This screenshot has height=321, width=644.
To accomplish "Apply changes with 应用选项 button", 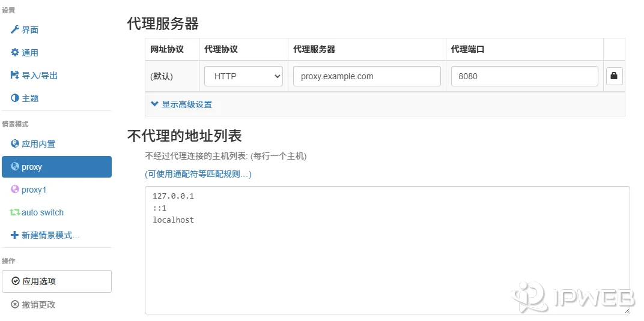I will pos(56,281).
